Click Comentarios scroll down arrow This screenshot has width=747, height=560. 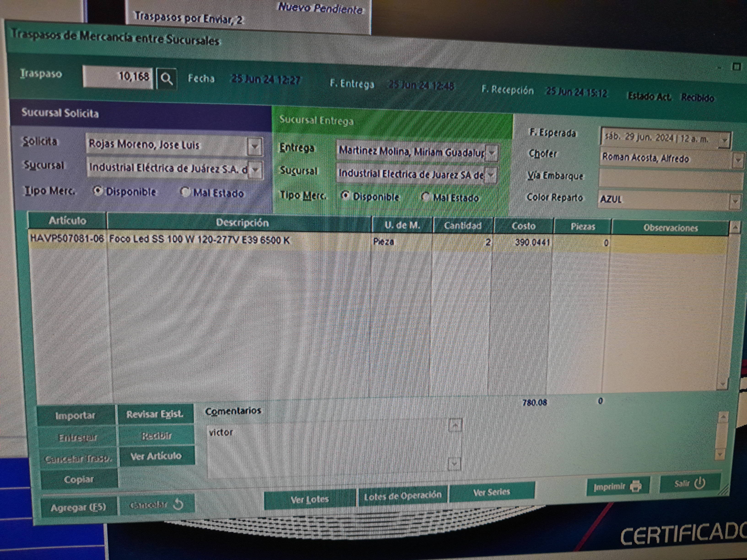pyautogui.click(x=454, y=464)
